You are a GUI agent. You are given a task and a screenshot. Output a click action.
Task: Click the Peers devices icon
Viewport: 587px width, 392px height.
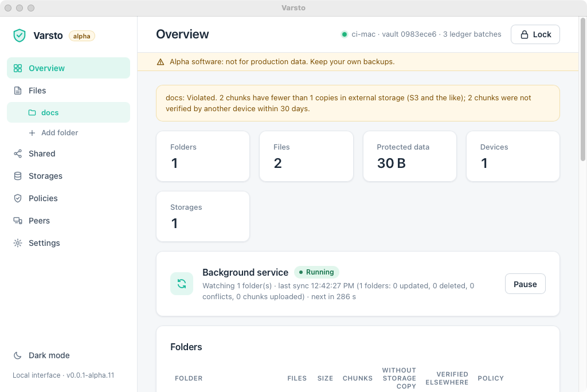click(x=18, y=221)
